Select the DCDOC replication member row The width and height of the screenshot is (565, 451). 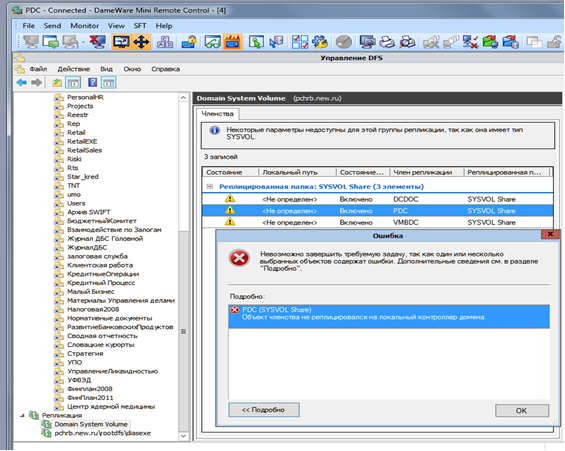378,199
